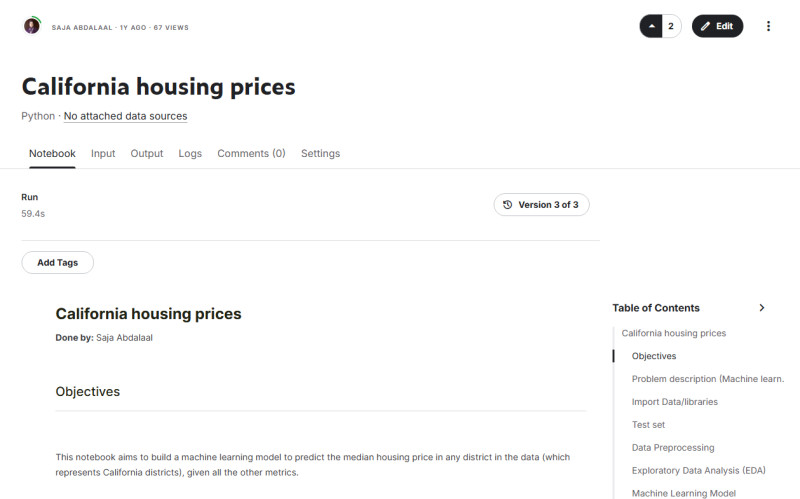This screenshot has width=800, height=499.
Task: Navigate to Test set section
Action: tap(648, 425)
